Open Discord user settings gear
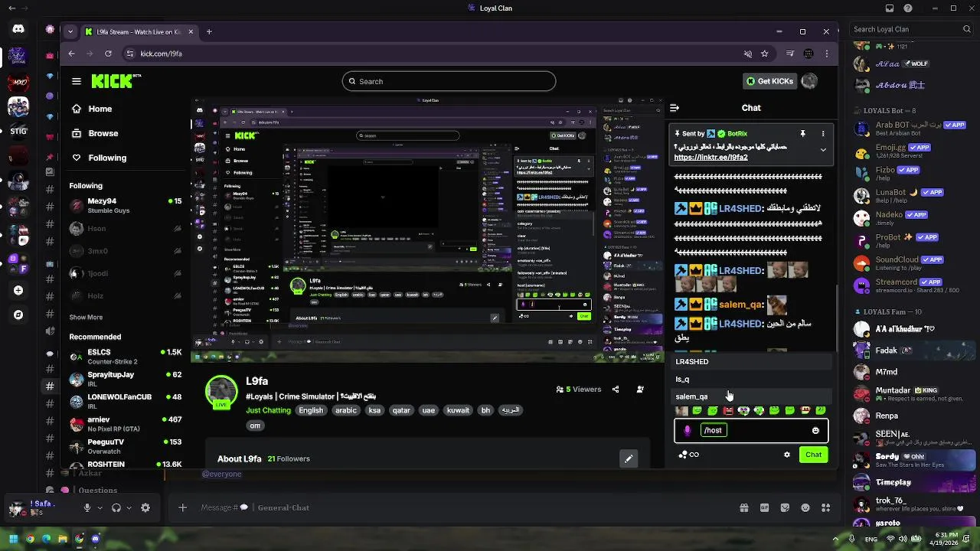The height and width of the screenshot is (551, 980). [145, 507]
